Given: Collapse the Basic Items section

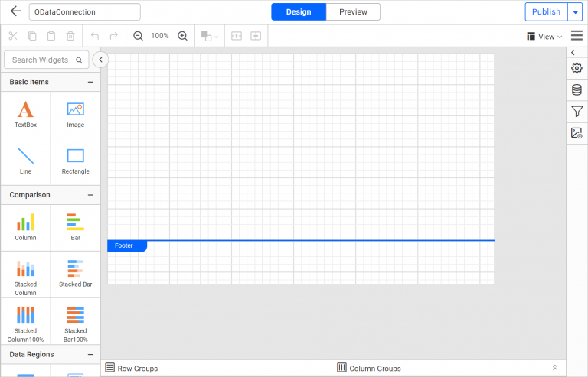Looking at the screenshot, I should point(90,82).
